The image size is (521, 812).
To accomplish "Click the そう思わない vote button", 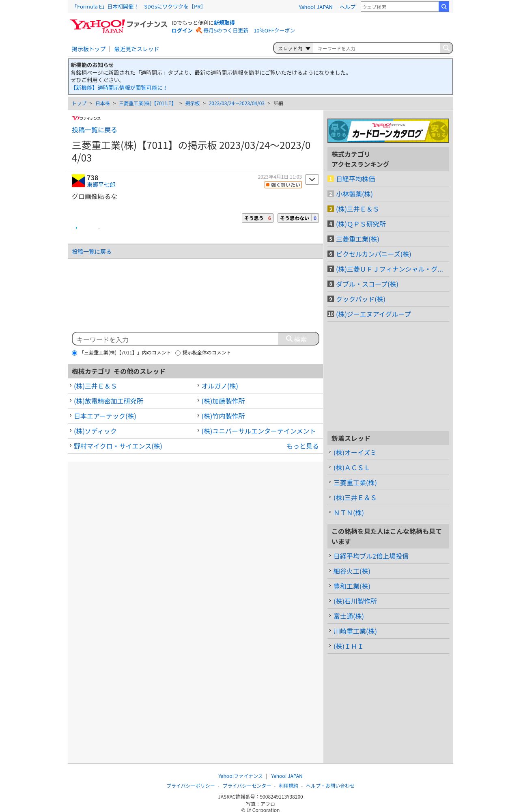I will click(x=298, y=218).
